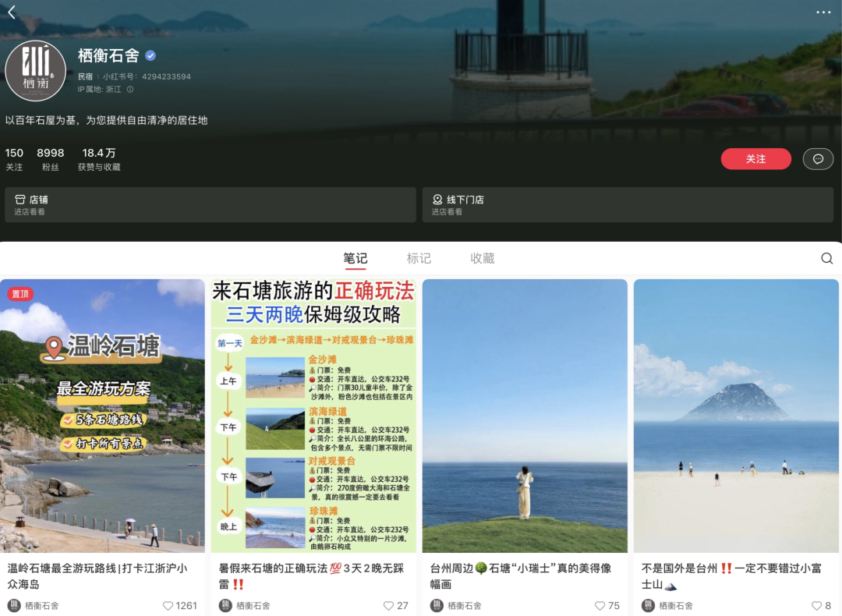This screenshot has width=842, height=616.
Task: Click the 置顶 pinned badge
Action: coord(20,294)
